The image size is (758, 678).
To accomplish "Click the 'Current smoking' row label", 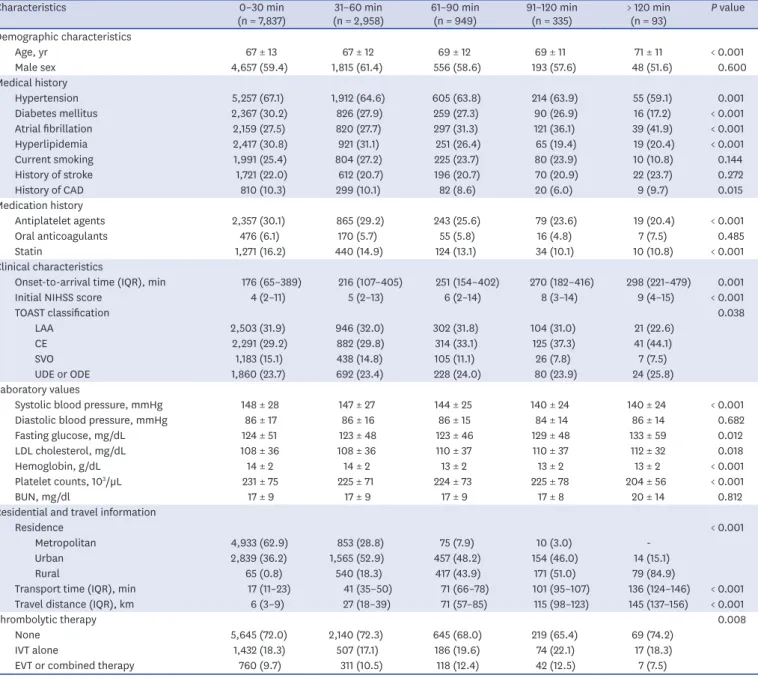I will coord(54,159).
